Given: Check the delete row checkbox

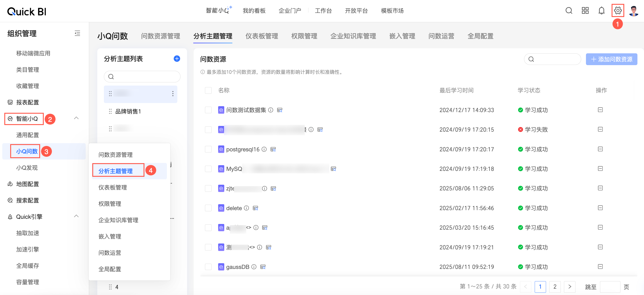Looking at the screenshot, I should click(x=208, y=208).
